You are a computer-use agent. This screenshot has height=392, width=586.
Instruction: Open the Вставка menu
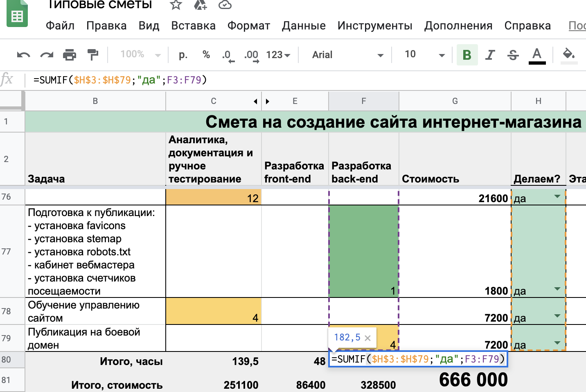pos(193,26)
